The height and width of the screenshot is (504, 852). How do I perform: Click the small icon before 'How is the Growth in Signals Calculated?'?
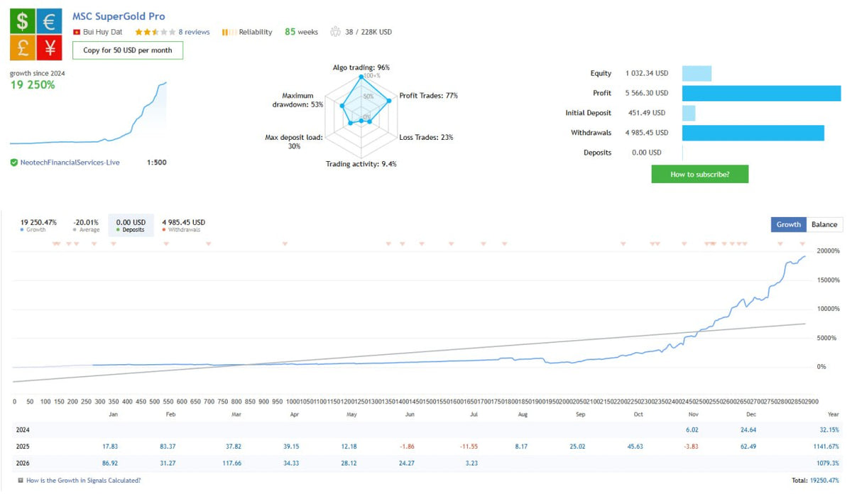pos(21,481)
